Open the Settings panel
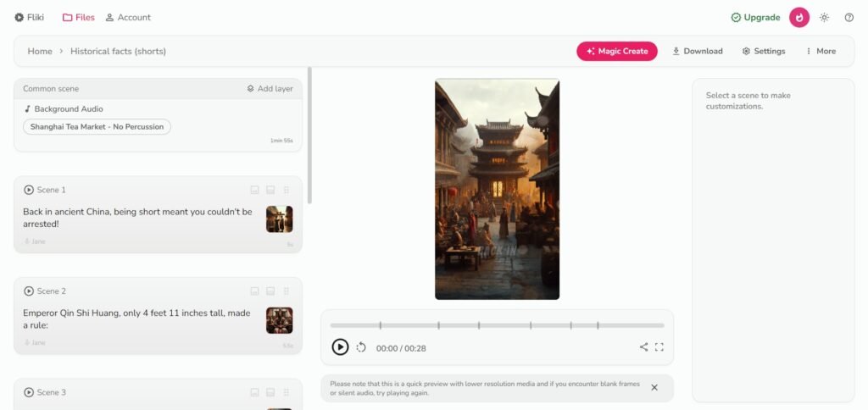This screenshot has height=410, width=868. (x=764, y=51)
